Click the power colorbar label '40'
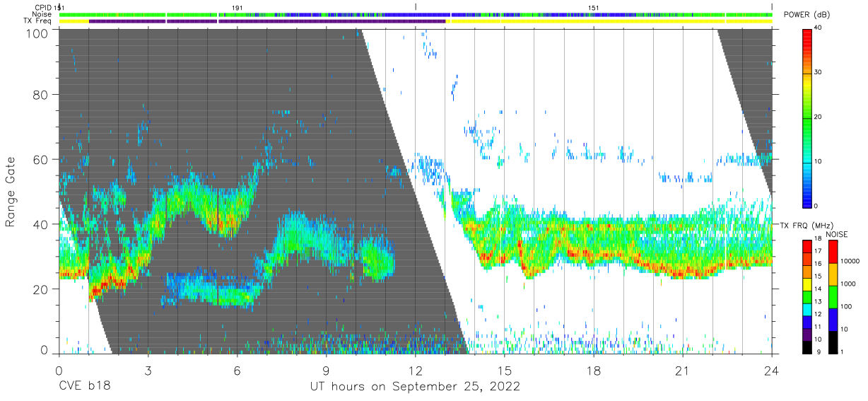The width and height of the screenshot is (868, 401). [819, 28]
